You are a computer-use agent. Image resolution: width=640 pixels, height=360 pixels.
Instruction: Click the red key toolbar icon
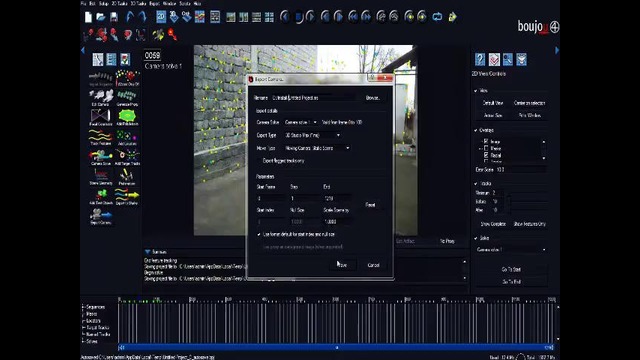pyautogui.click(x=173, y=35)
